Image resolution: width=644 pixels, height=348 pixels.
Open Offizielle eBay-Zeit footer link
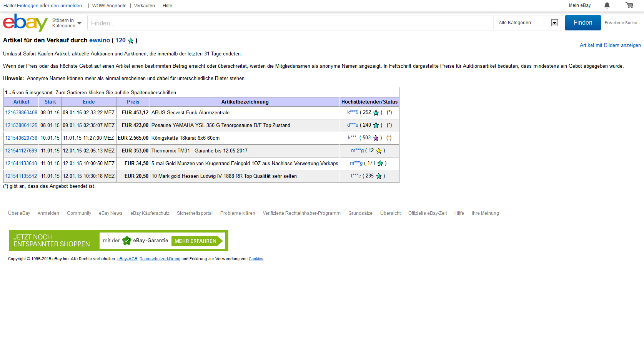pyautogui.click(x=428, y=213)
